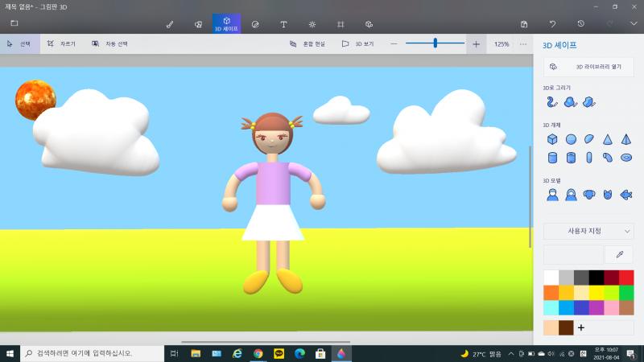
Task: Open the Text tool tab
Action: tap(283, 24)
